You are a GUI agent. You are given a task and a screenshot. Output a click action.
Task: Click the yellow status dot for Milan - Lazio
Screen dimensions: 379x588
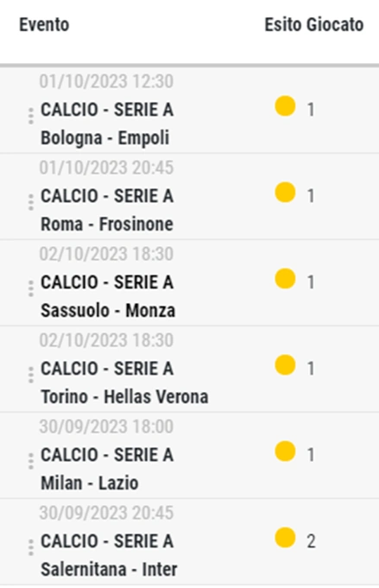point(285,451)
